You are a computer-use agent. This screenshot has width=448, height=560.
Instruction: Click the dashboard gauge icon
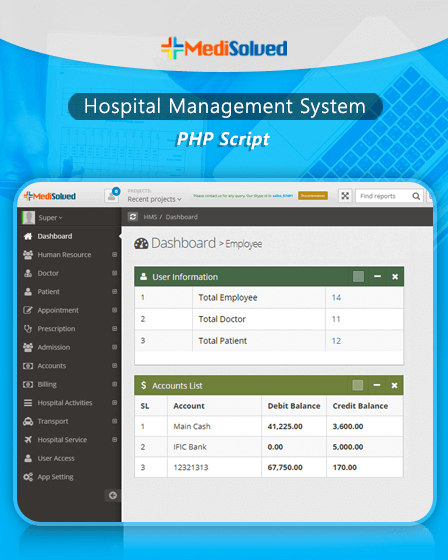tap(141, 244)
